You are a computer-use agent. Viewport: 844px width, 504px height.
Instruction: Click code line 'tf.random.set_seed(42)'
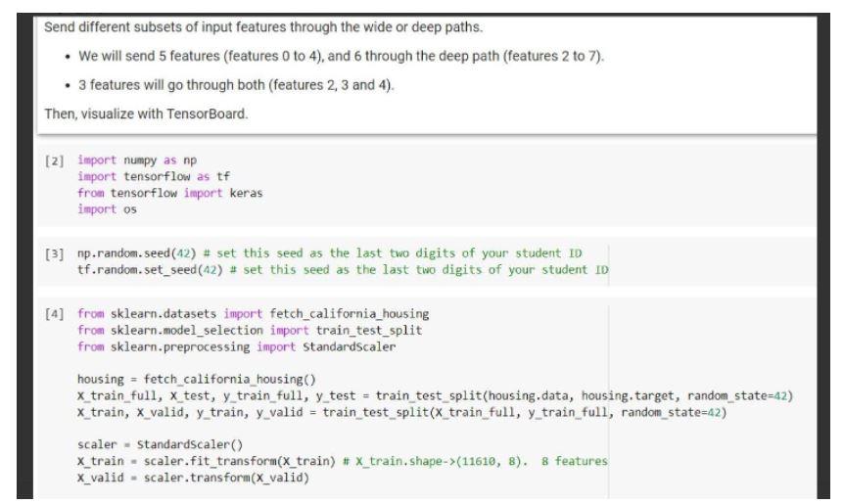pyautogui.click(x=150, y=269)
